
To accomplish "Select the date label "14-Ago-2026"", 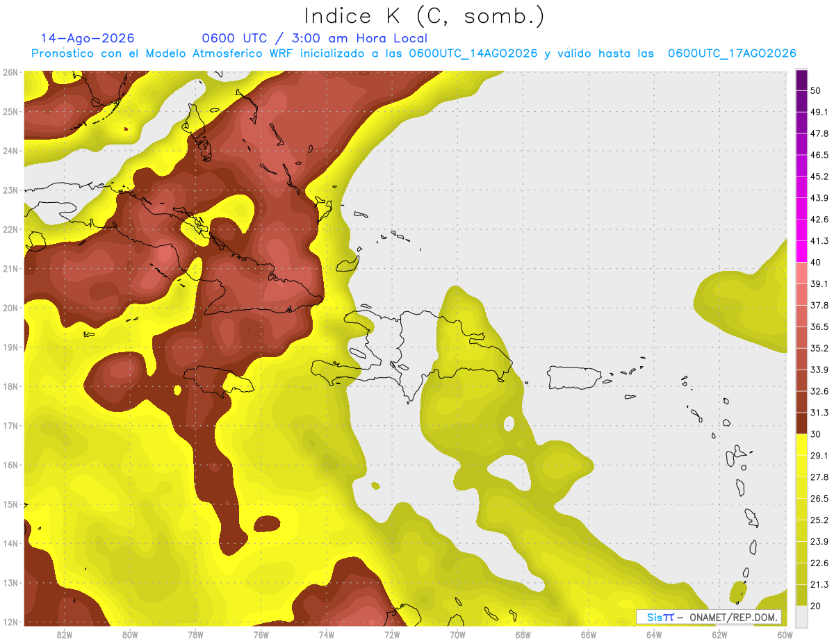I will pyautogui.click(x=88, y=38).
